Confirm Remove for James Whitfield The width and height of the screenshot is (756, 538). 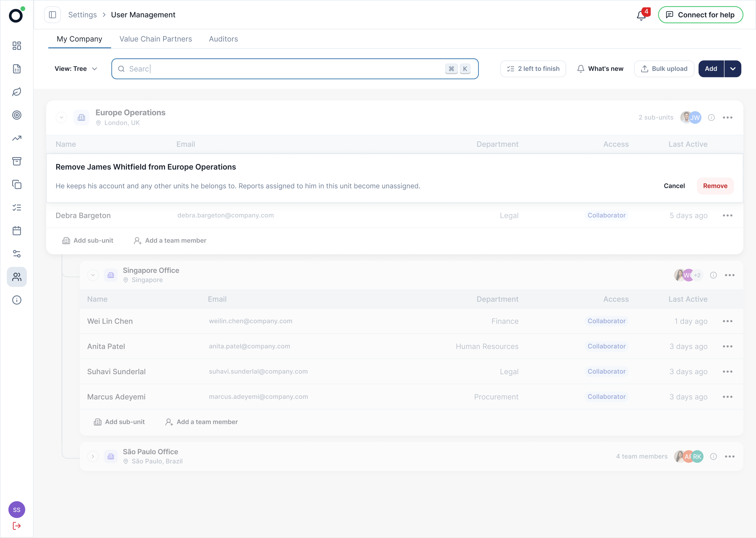[715, 186]
